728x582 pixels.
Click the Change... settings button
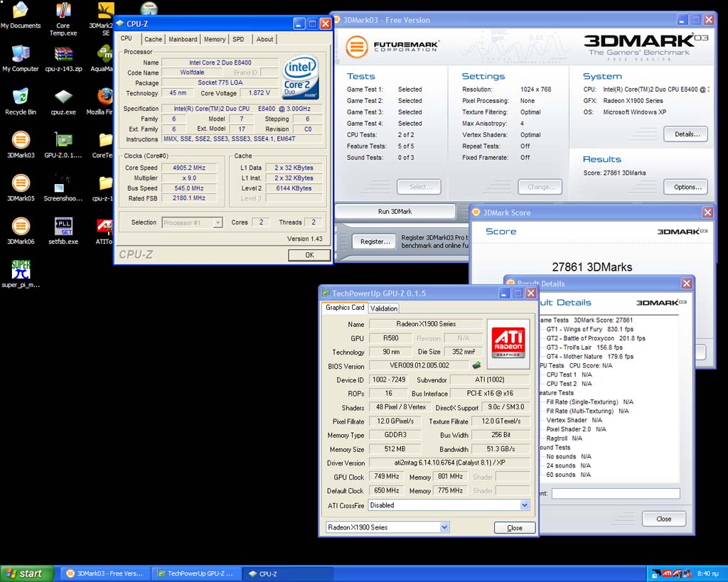click(x=540, y=187)
